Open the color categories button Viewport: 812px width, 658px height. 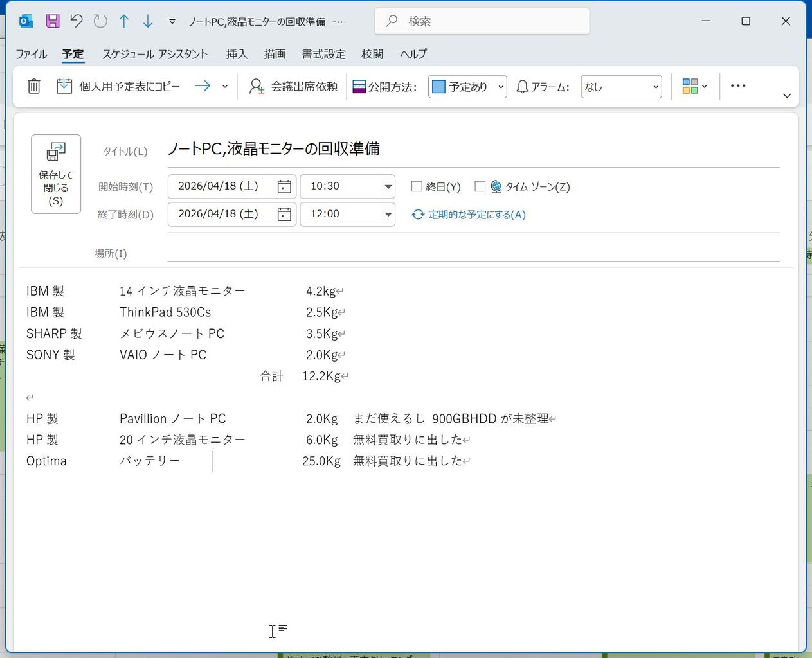click(694, 86)
